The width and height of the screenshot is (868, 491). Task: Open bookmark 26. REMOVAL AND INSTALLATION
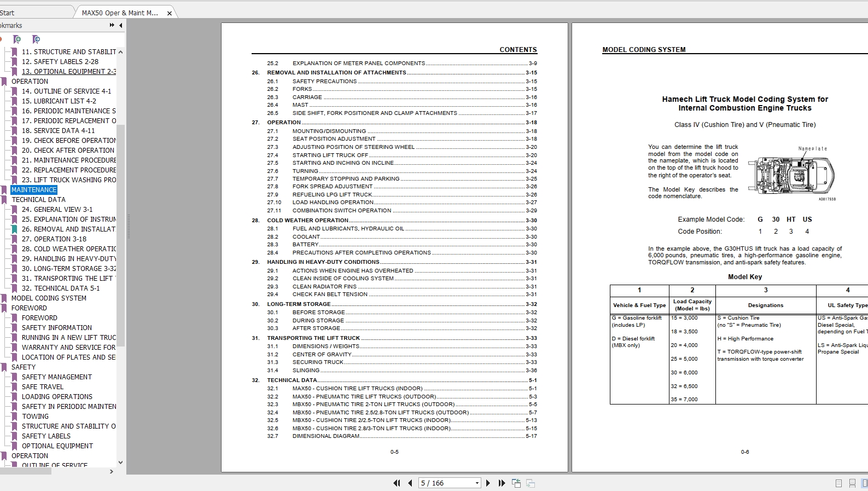69,229
